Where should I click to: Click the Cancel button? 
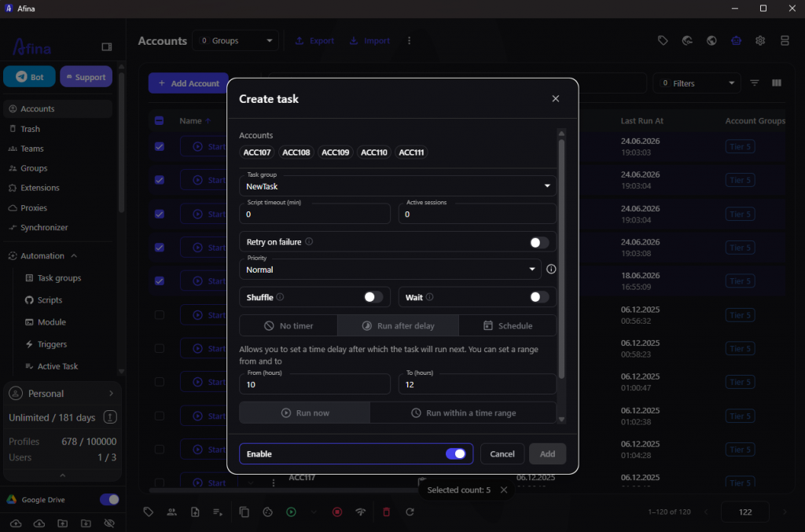pos(502,454)
